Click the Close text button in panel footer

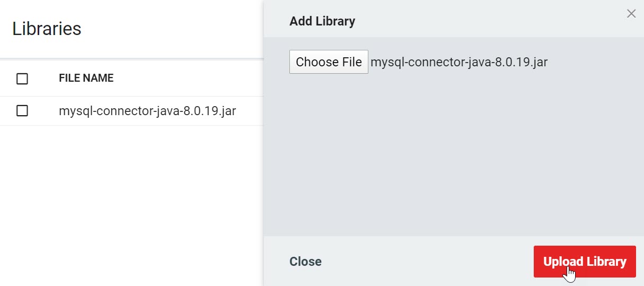(305, 262)
